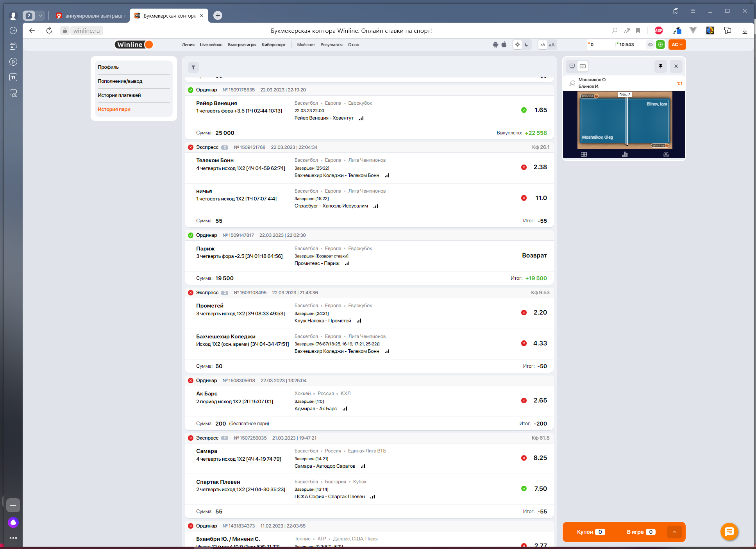Switch to dark theme moon toggle
The image size is (756, 549).
pyautogui.click(x=527, y=45)
